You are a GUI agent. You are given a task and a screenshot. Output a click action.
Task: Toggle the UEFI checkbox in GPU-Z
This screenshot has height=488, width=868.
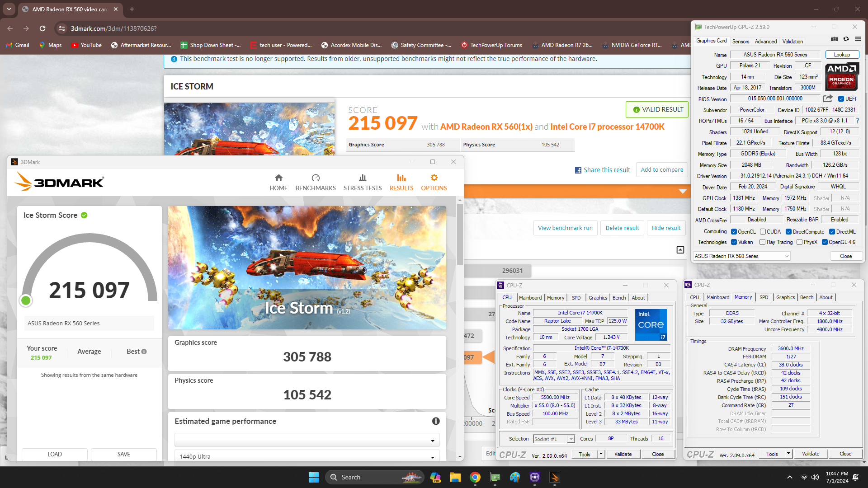pos(841,99)
